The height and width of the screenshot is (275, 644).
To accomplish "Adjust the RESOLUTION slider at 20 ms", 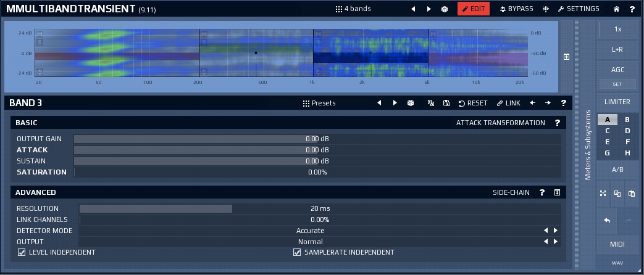I will click(x=320, y=208).
